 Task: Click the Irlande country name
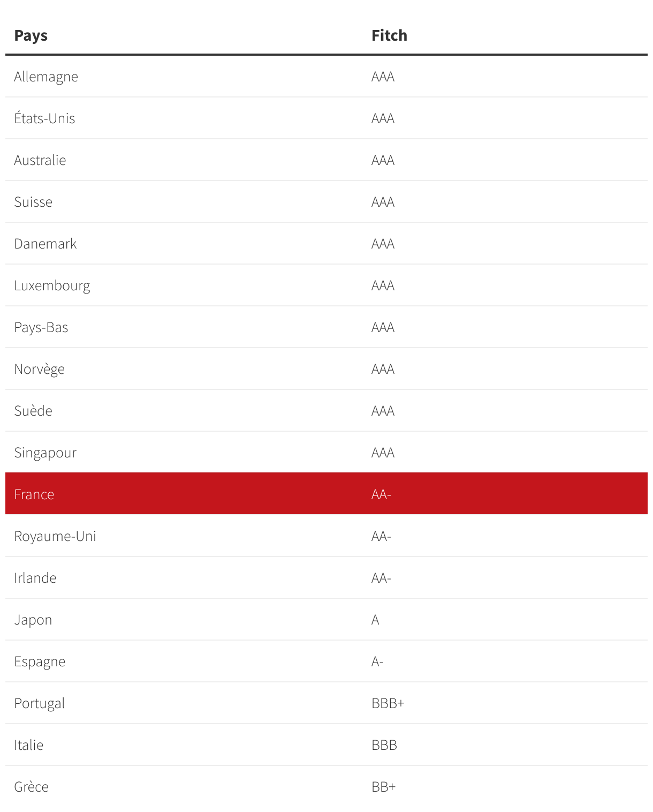(x=35, y=578)
